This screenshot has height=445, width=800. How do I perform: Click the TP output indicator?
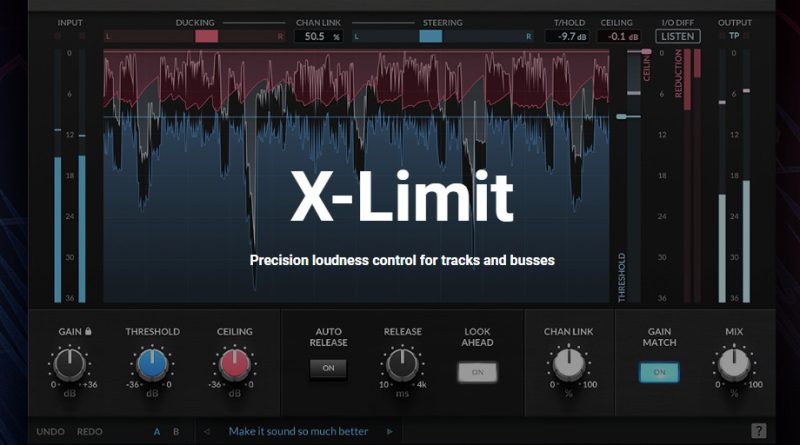click(734, 36)
